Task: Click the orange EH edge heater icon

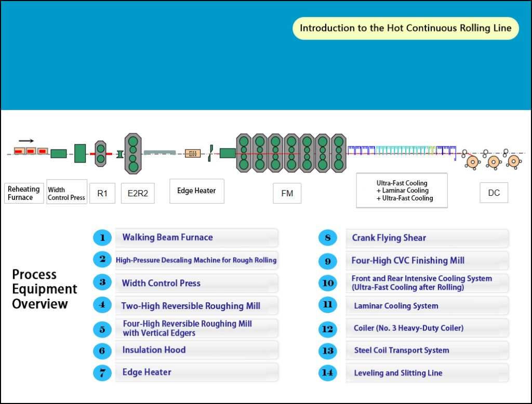Action: (x=194, y=153)
